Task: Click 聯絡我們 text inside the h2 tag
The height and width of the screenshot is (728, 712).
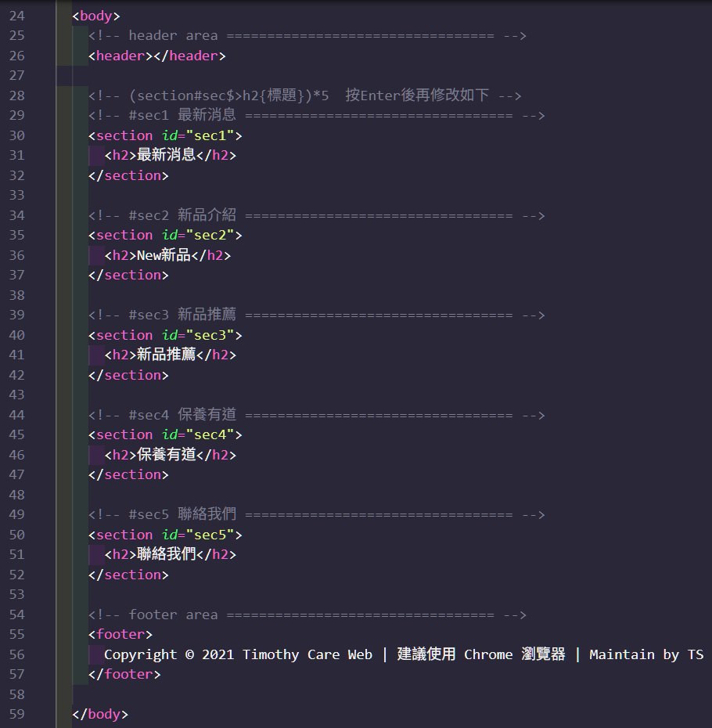Action: (166, 554)
